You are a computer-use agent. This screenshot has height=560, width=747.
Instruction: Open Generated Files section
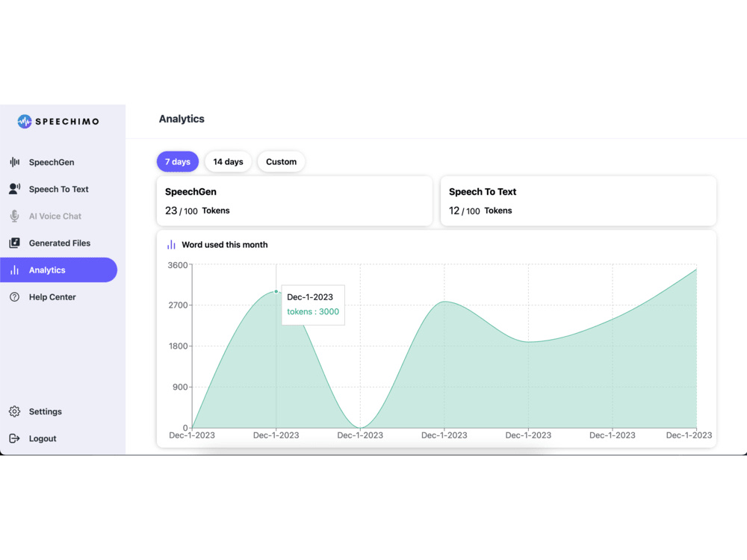(60, 243)
